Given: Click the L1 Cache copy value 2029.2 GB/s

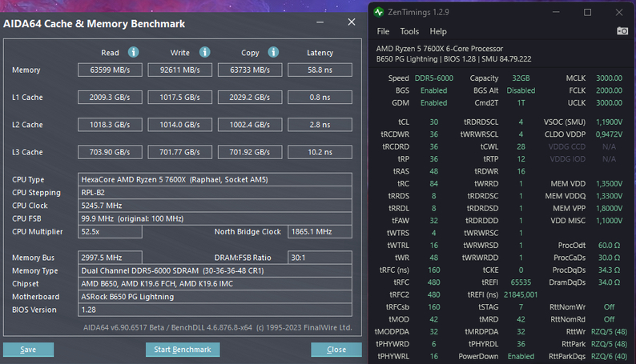Looking at the screenshot, I should pyautogui.click(x=250, y=97).
